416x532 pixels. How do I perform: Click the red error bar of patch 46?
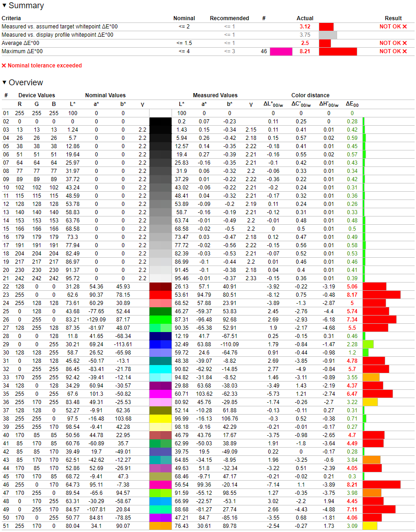[382, 484]
